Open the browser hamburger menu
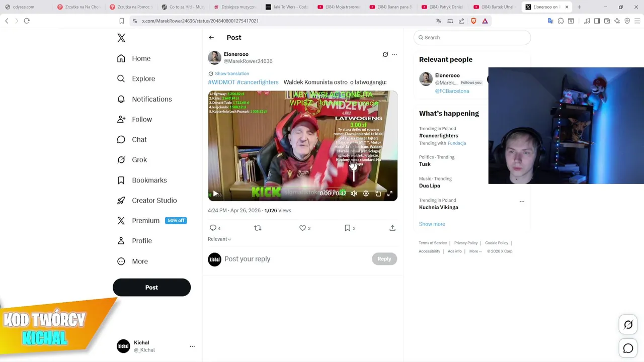Screen dimensions: 644x362 (x=637, y=21)
